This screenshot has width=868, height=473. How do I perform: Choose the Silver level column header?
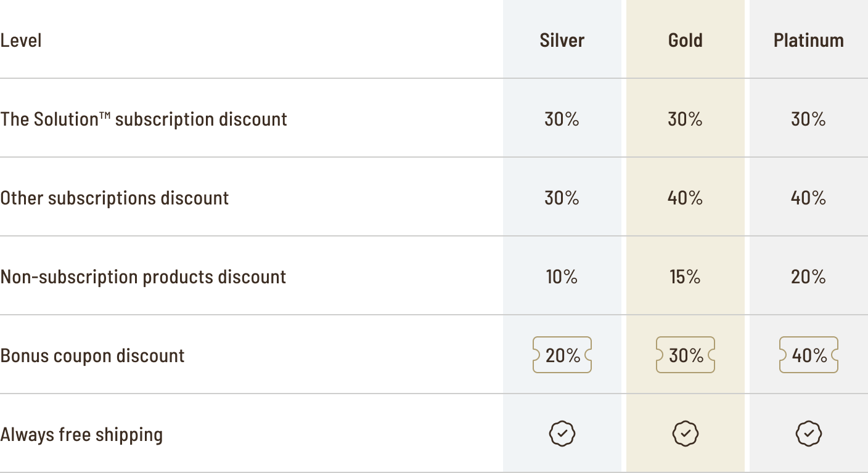coord(562,40)
